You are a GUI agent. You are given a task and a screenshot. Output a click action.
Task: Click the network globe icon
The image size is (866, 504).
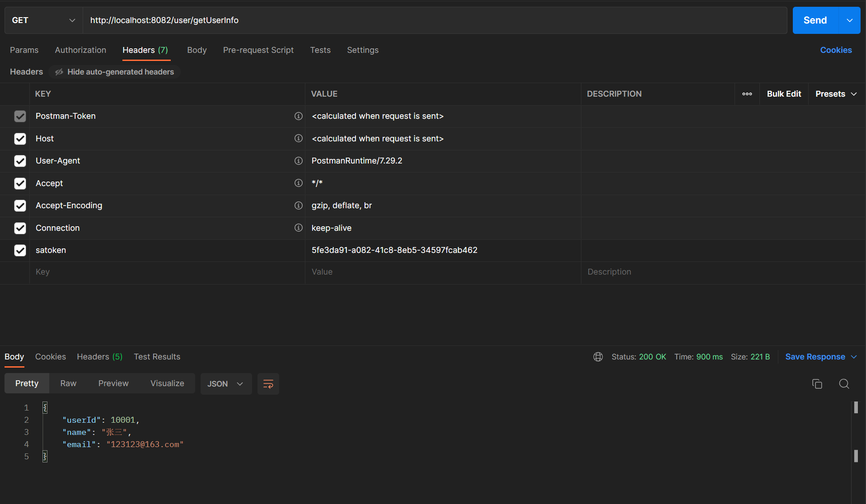coord(598,357)
